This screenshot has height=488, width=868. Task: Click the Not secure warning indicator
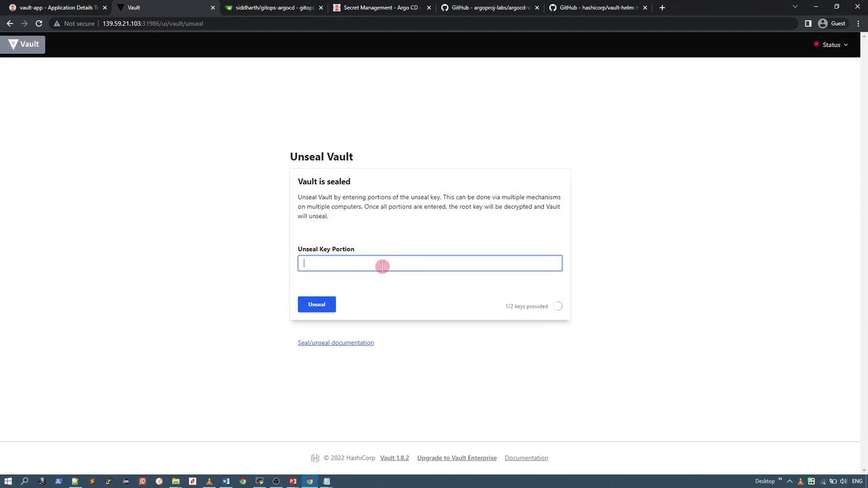click(74, 24)
